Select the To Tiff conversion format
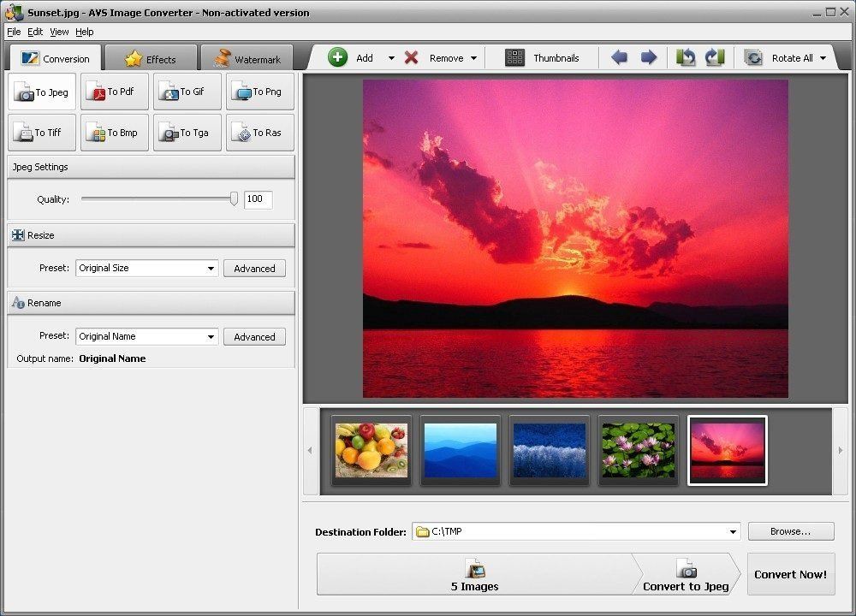This screenshot has height=616, width=856. point(41,133)
